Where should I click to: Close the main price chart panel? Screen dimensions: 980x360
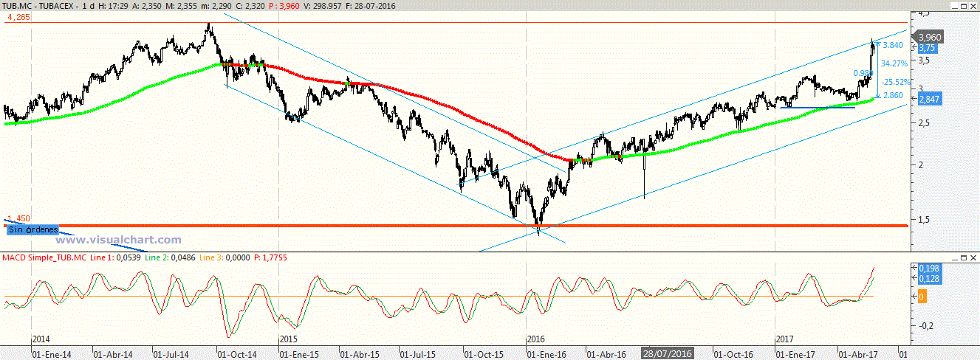(x=973, y=5)
